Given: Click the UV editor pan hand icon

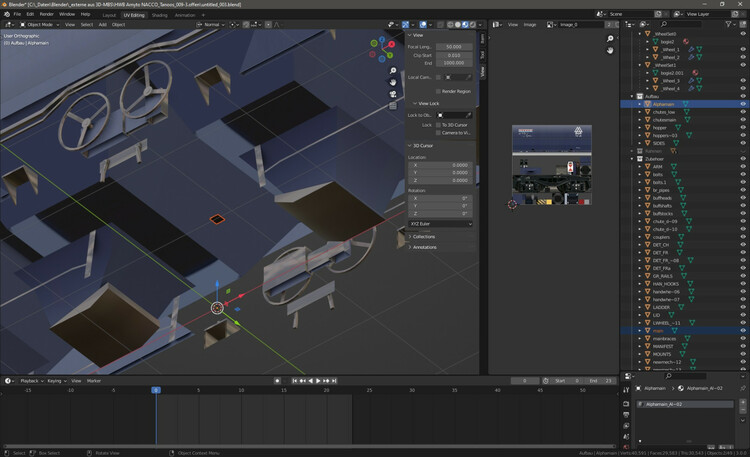Looking at the screenshot, I should coord(610,50).
